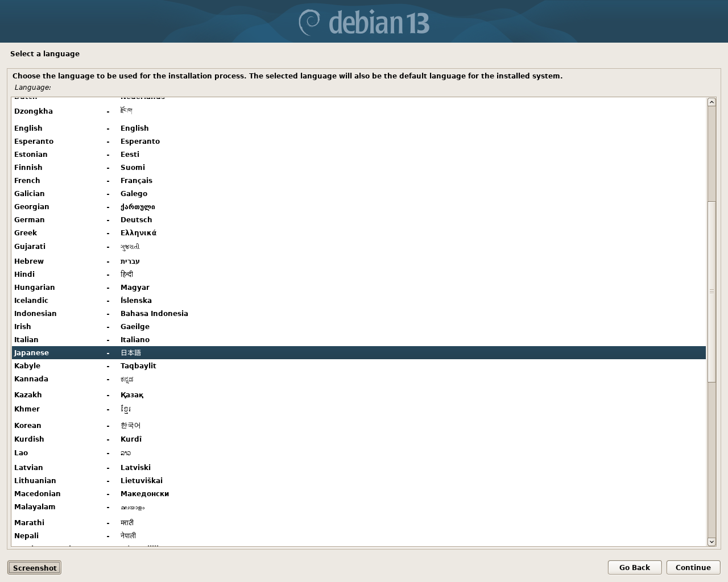The image size is (728, 582).
Task: Select the Georgian language row
Action: tap(359, 207)
